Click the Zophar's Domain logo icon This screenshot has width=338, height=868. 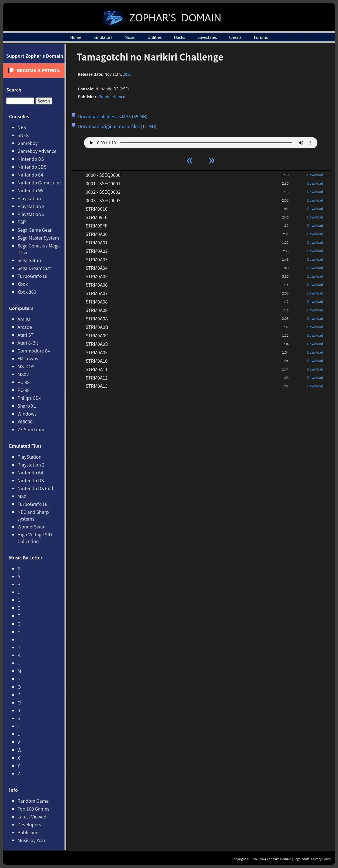pyautogui.click(x=113, y=17)
